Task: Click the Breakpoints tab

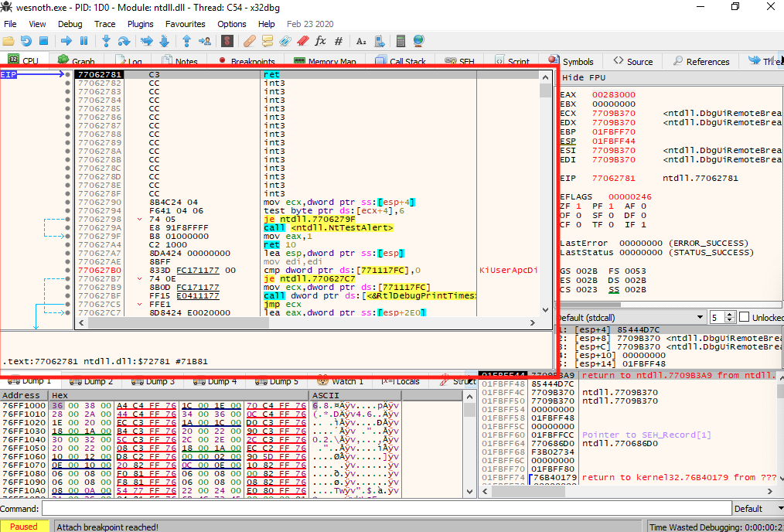Action: pos(247,62)
